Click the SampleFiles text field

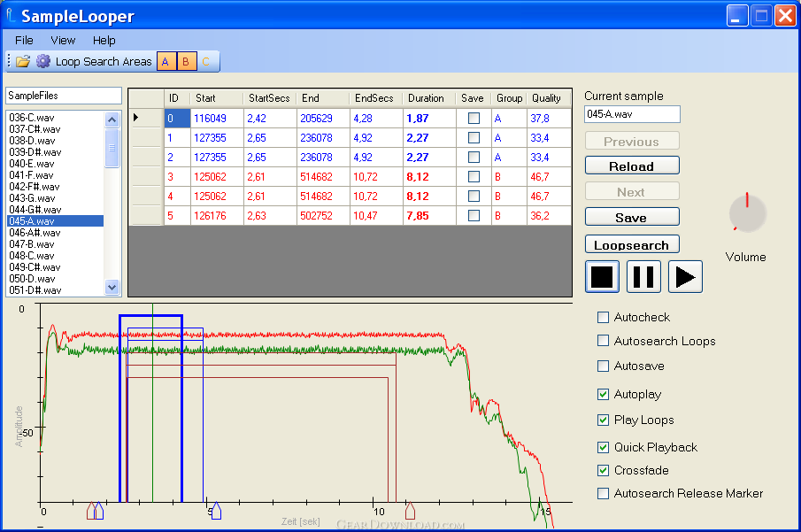pos(64,96)
